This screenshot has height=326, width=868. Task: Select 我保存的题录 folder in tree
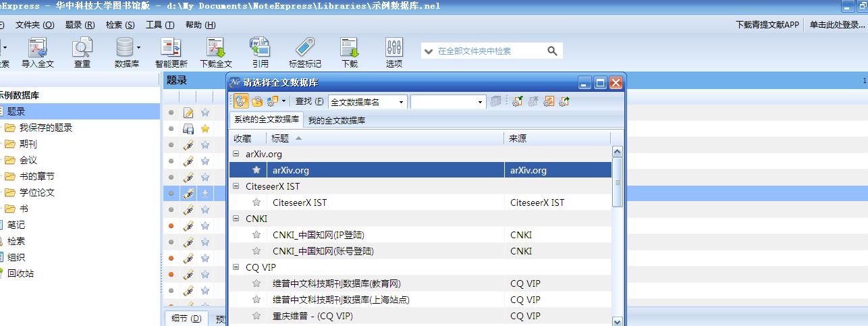(46, 128)
